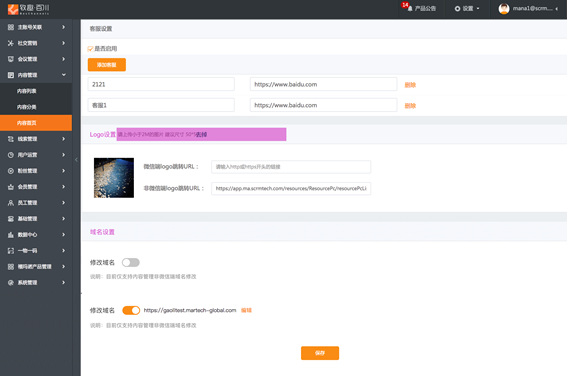The image size is (567, 376).
Task: Open the 设置 dropdown in header
Action: (x=467, y=8)
